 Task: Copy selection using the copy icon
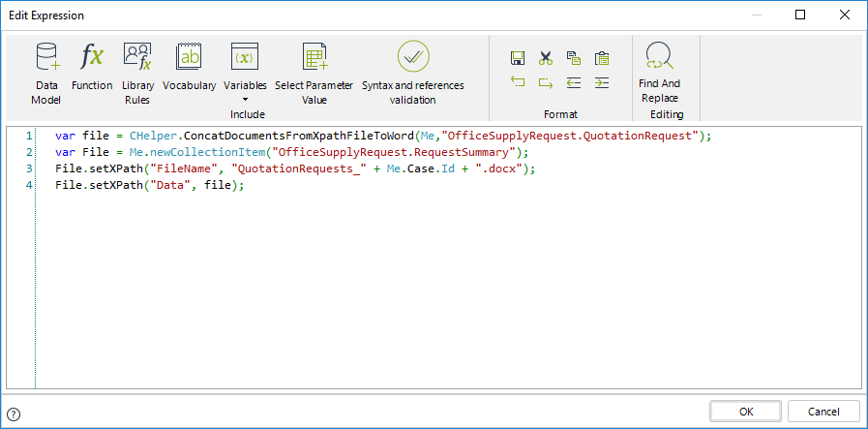(574, 58)
